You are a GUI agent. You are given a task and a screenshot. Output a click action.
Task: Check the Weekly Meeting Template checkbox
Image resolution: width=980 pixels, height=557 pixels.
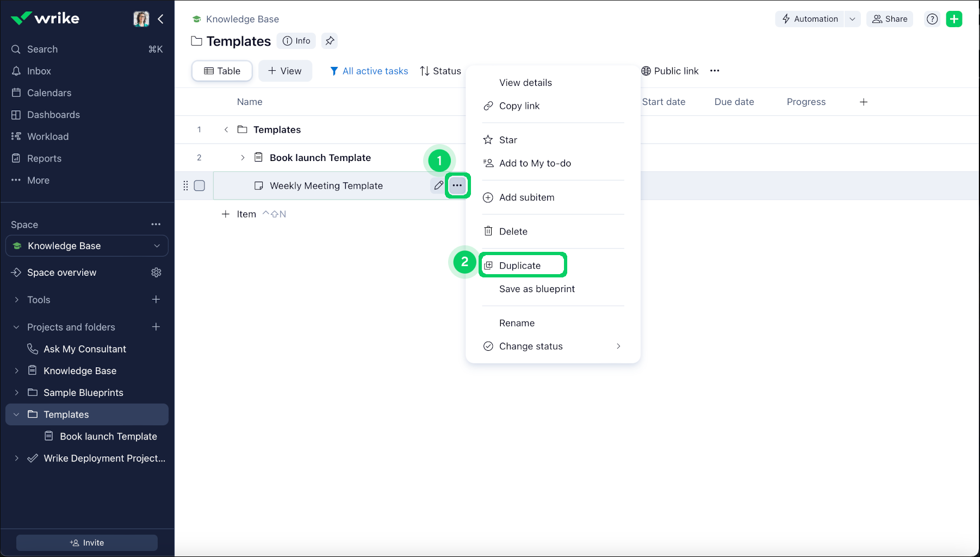point(199,185)
